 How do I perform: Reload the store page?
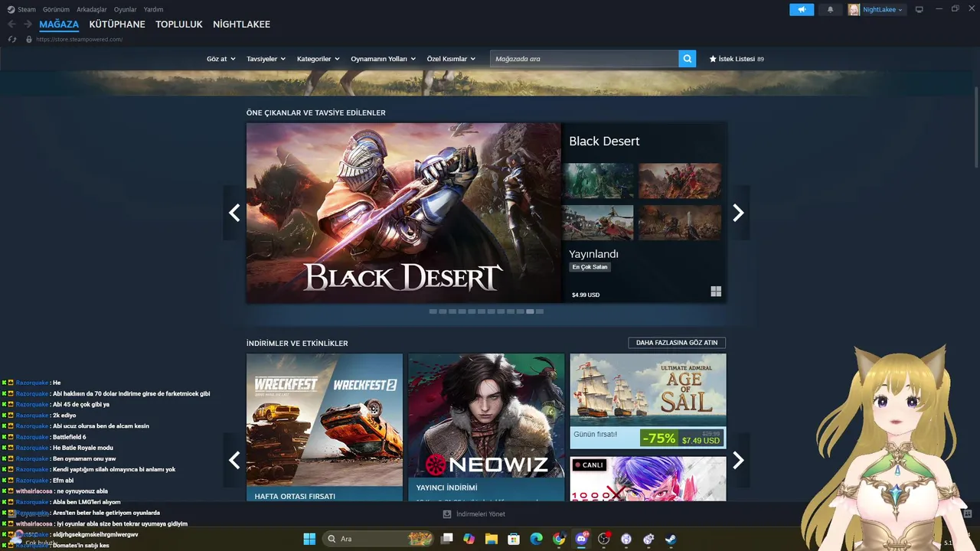point(11,39)
